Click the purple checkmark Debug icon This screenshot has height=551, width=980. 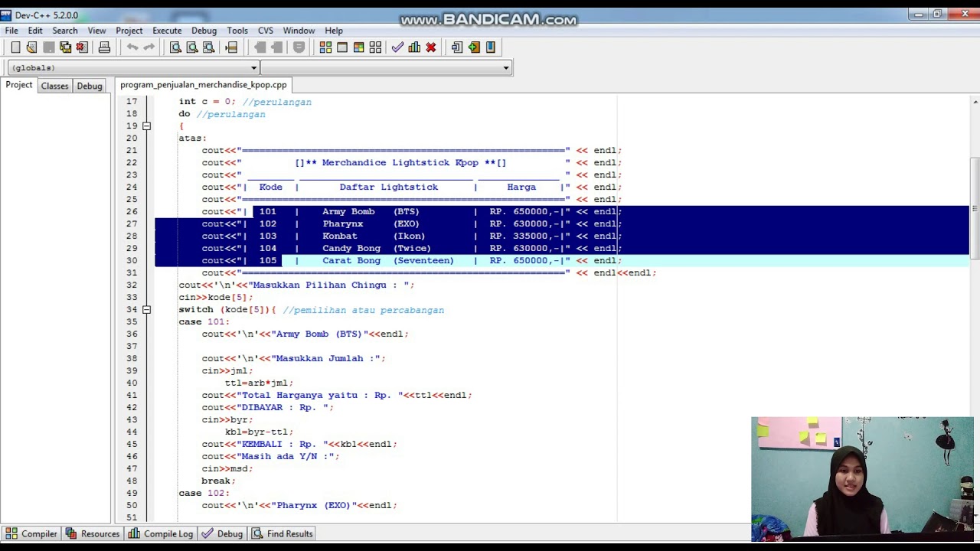tap(397, 47)
